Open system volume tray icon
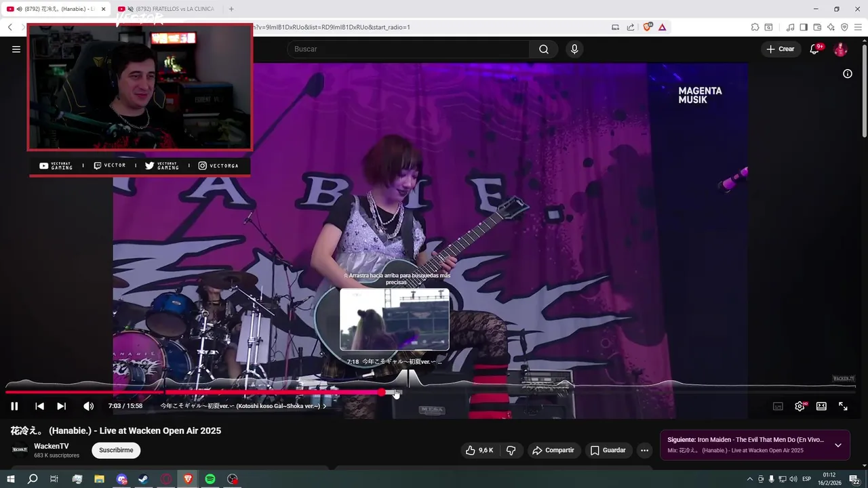This screenshot has width=868, height=488. [x=793, y=479]
